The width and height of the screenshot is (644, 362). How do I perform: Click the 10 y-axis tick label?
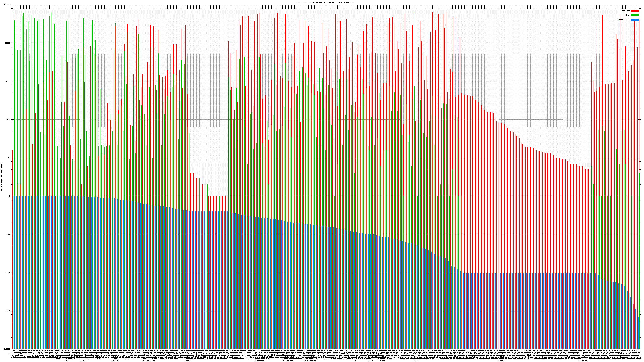point(9,158)
